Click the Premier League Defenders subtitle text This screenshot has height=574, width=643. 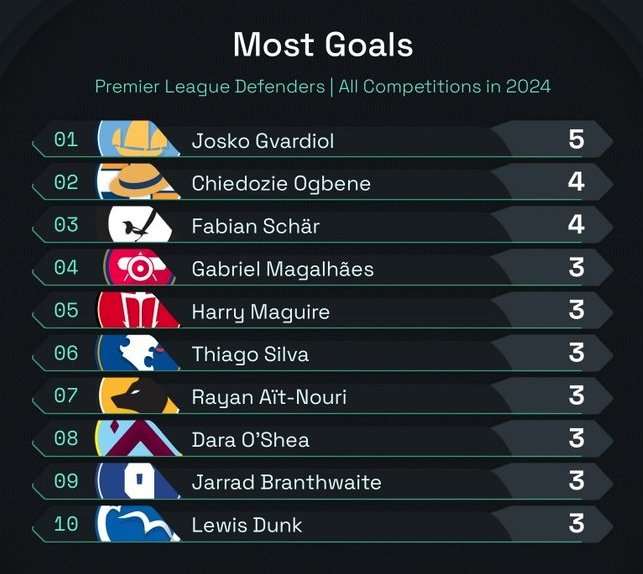pos(210,87)
